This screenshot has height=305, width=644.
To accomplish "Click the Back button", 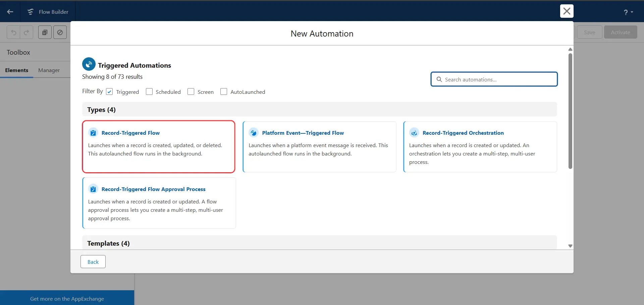I will click(93, 262).
